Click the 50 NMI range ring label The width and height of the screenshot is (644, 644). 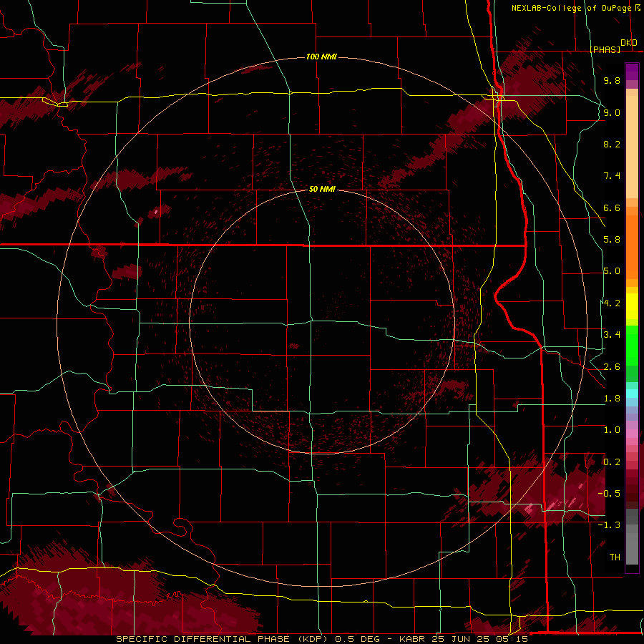(322, 189)
